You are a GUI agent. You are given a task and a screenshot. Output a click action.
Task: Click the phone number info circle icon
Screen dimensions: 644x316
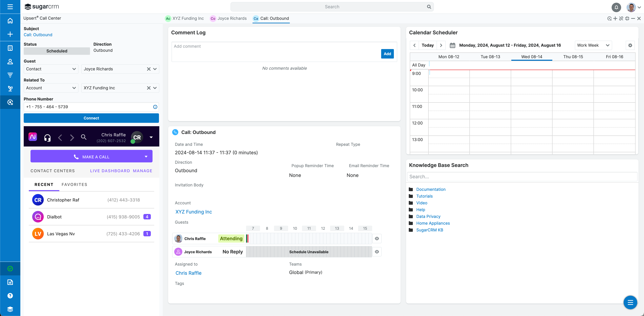tap(155, 107)
